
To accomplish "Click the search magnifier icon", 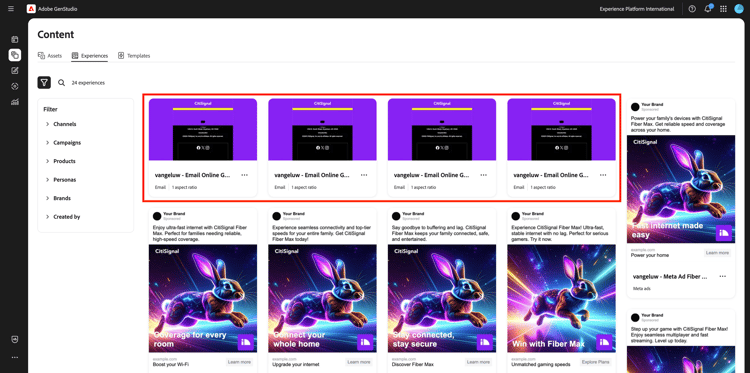I will (61, 82).
